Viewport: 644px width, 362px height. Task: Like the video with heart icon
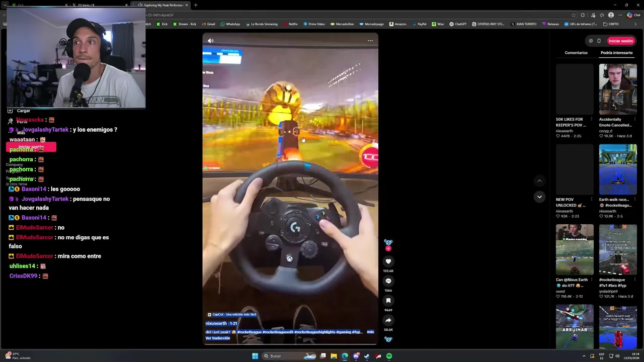pyautogui.click(x=388, y=261)
